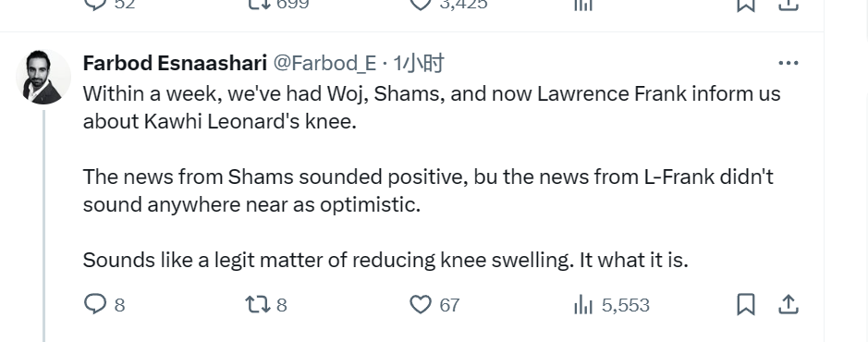Bookmark Farbod Esnaashari's tweet
The width and height of the screenshot is (868, 342).
pyautogui.click(x=746, y=304)
